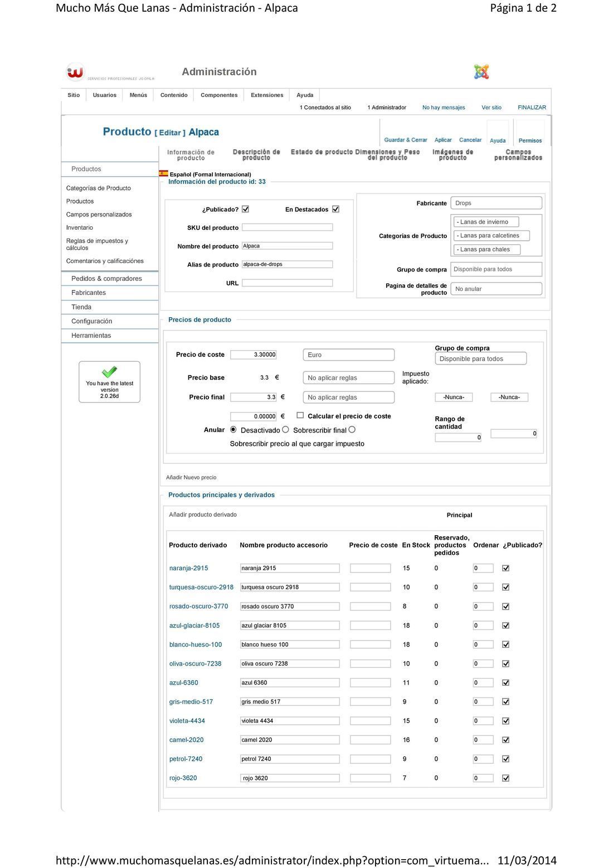Open Grupo de compra dropdown in product info
This screenshot has height=868, width=613.
point(496,269)
